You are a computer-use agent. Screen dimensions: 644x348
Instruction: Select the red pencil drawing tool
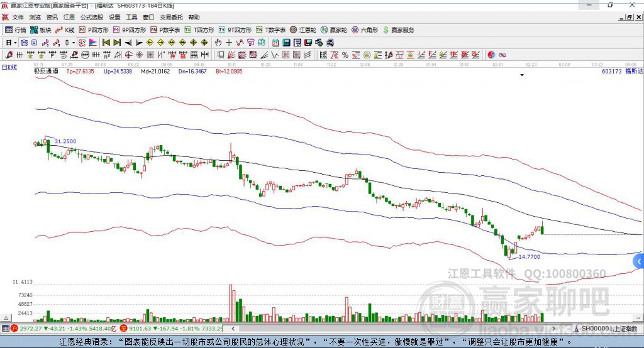[x=9, y=55]
